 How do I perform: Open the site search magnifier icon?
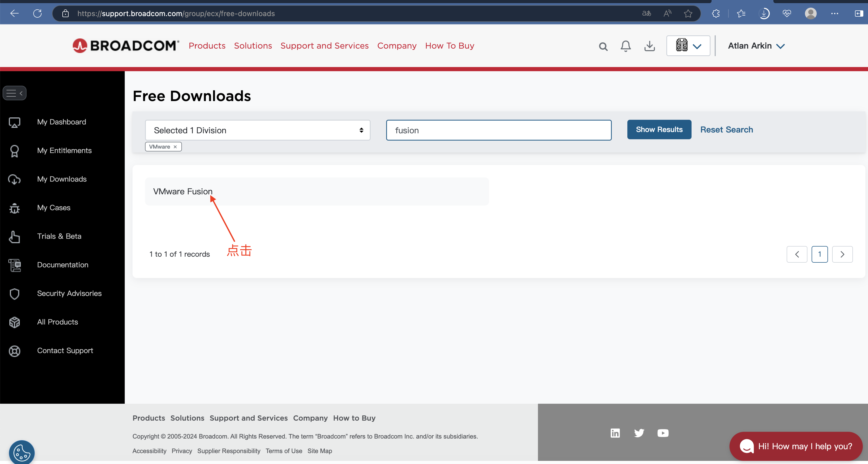(603, 47)
